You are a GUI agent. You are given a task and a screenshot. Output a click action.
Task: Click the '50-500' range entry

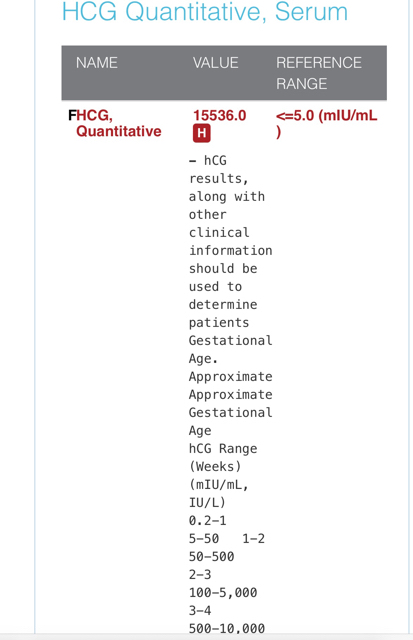(x=211, y=557)
